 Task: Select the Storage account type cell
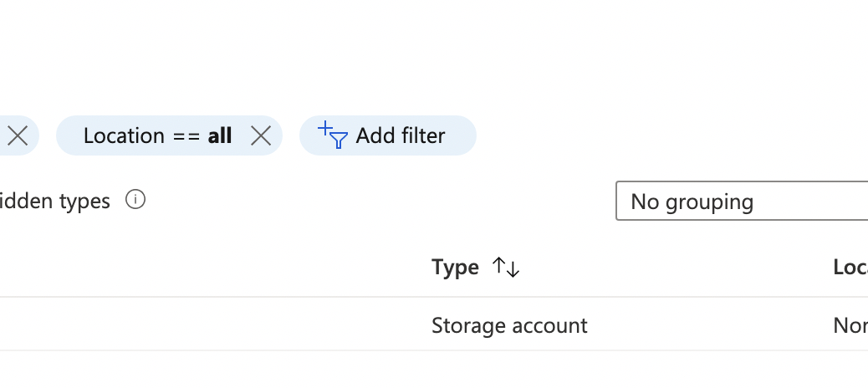click(509, 325)
